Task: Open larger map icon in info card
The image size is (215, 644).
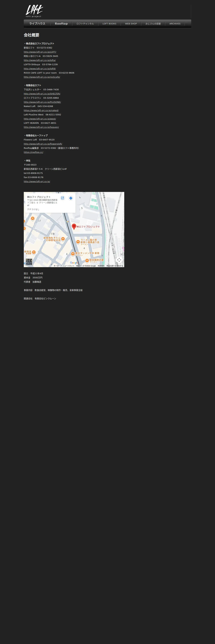Action: (x=63, y=198)
